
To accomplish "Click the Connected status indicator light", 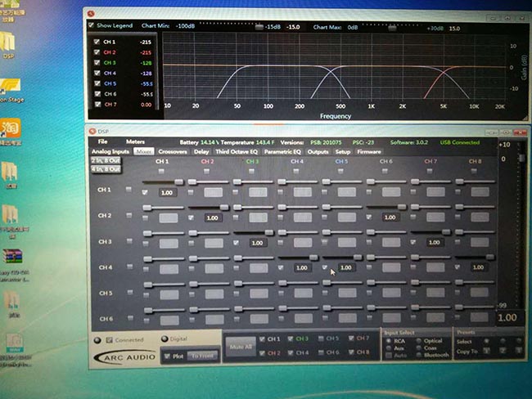I will click(97, 339).
